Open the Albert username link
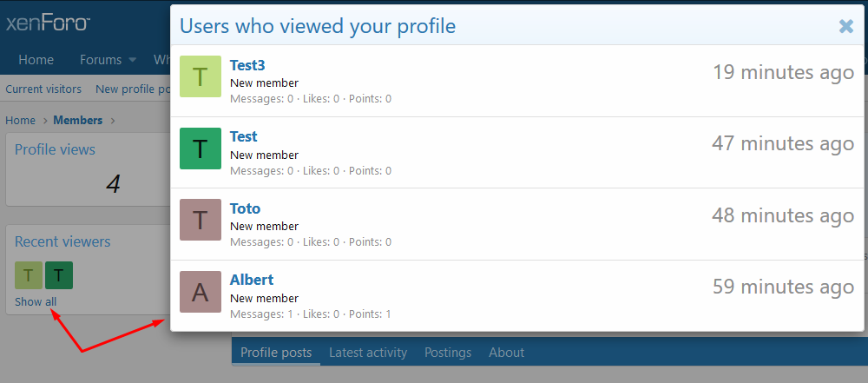Viewport: 868px width, 383px height. pos(252,280)
